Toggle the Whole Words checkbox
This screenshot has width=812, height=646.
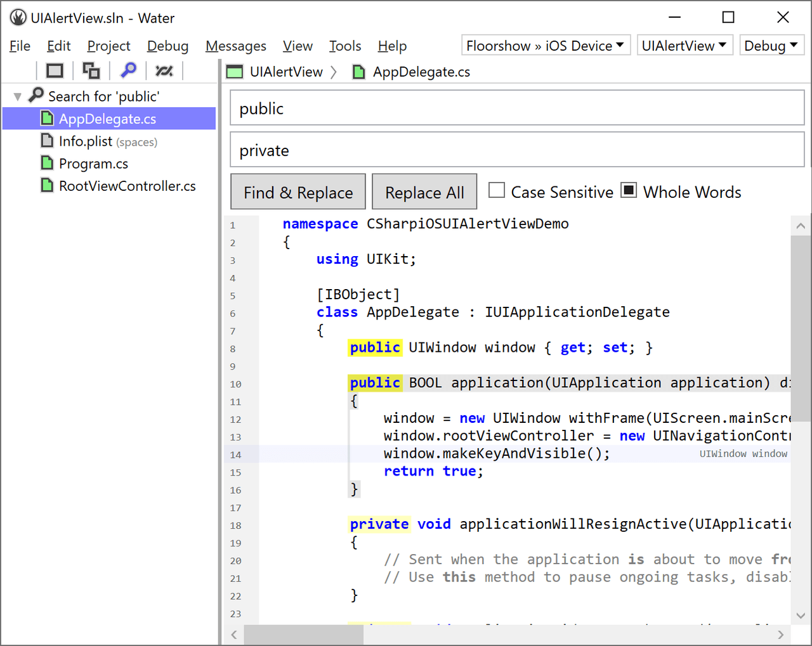pyautogui.click(x=629, y=190)
